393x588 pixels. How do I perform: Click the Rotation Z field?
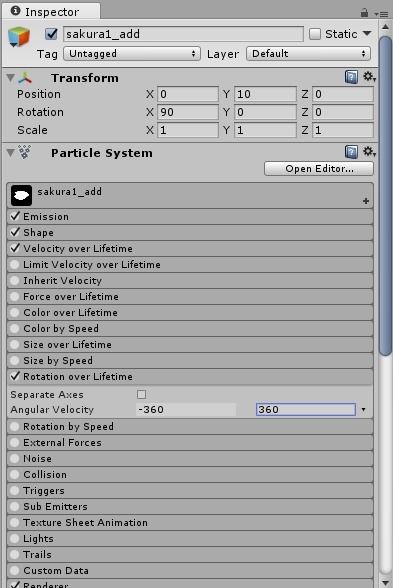[x=343, y=112]
